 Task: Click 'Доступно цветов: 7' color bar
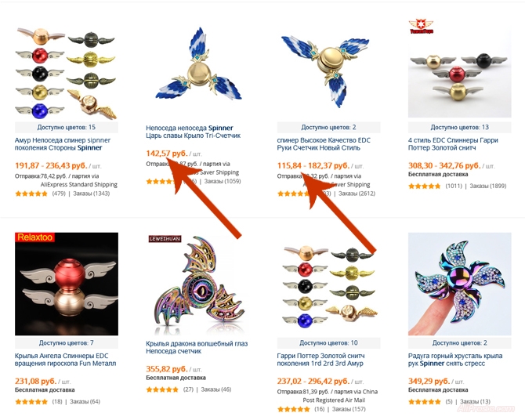[67, 343]
